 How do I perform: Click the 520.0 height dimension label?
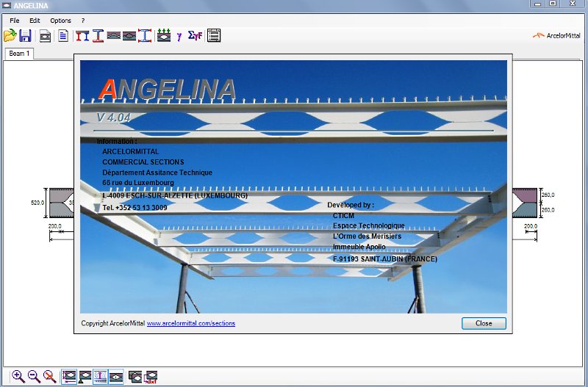click(x=37, y=203)
